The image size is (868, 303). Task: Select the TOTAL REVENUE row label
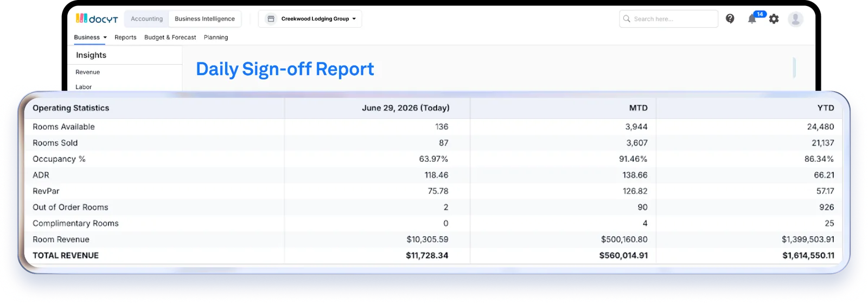click(66, 255)
